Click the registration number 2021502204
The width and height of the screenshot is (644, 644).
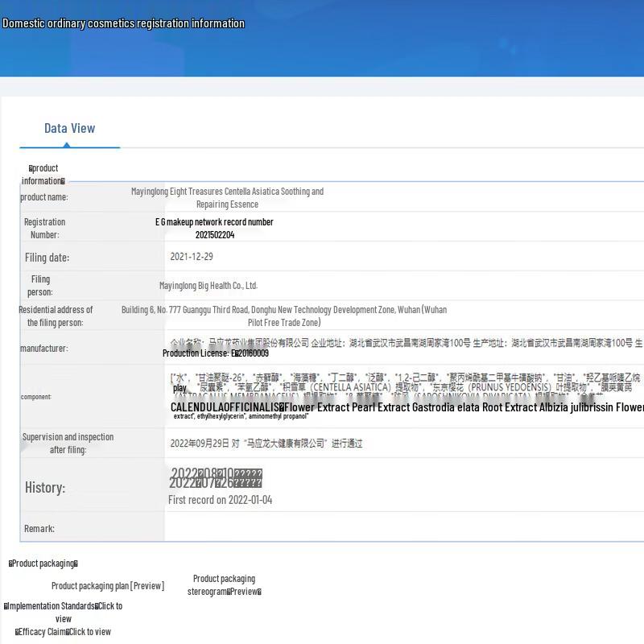(214, 235)
